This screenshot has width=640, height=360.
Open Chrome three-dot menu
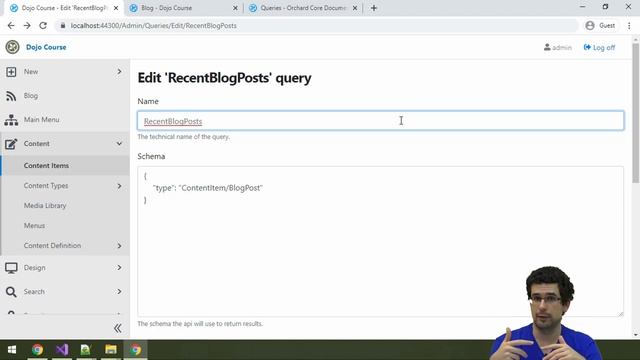point(629,25)
